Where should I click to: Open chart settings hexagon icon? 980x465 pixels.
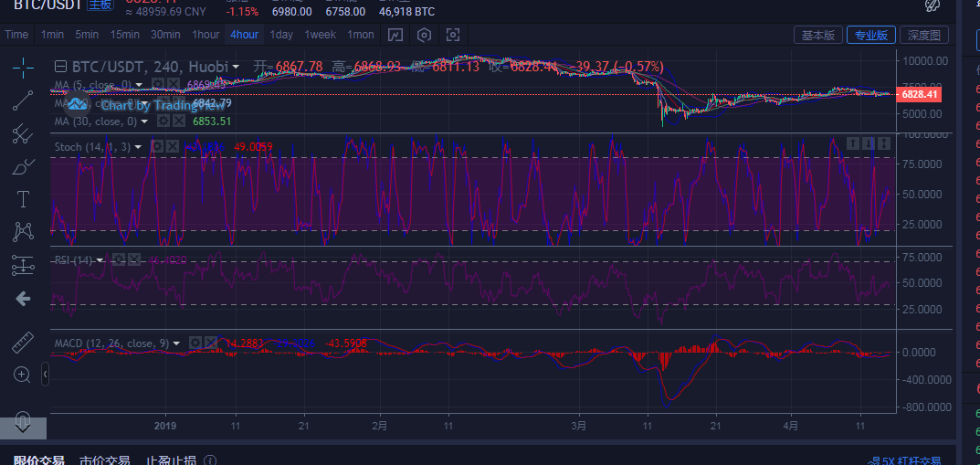[425, 35]
